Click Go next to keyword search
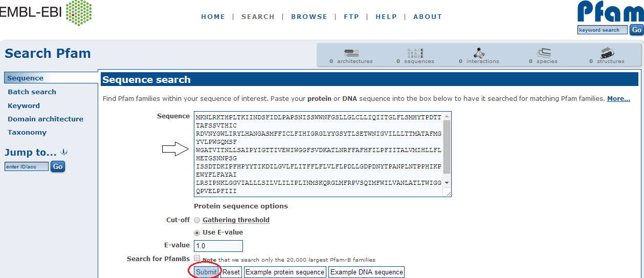The image size is (644, 278). pos(636,30)
